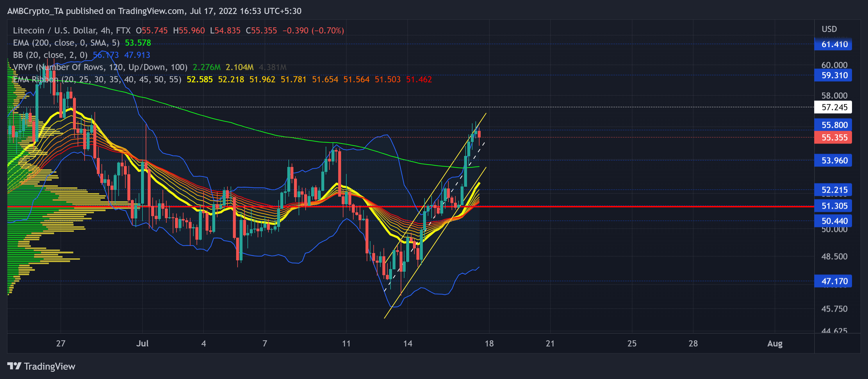Click the VRVP up volume 2.276M
Image resolution: width=868 pixels, height=379 pixels.
pos(206,67)
